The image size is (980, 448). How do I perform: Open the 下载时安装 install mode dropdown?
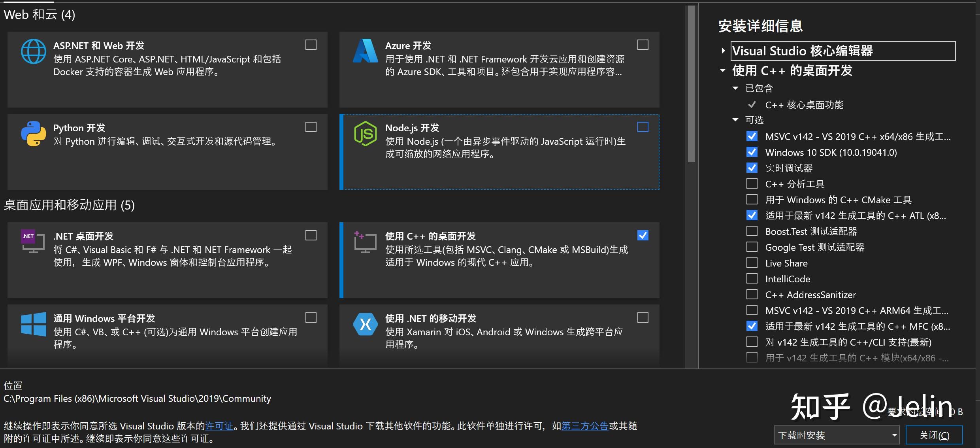(837, 435)
